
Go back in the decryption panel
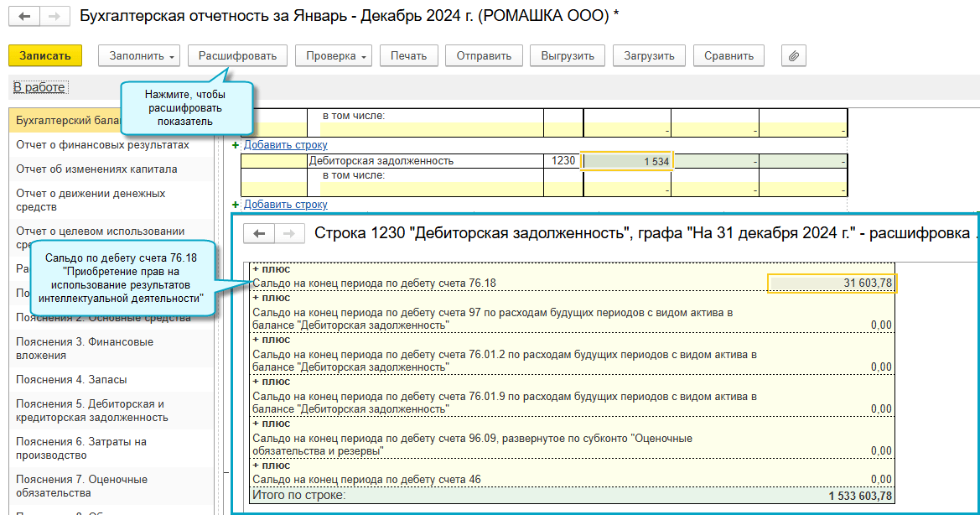259,233
